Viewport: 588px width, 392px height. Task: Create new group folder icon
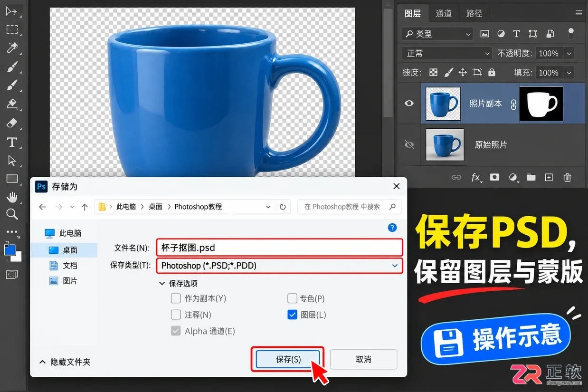(x=531, y=177)
